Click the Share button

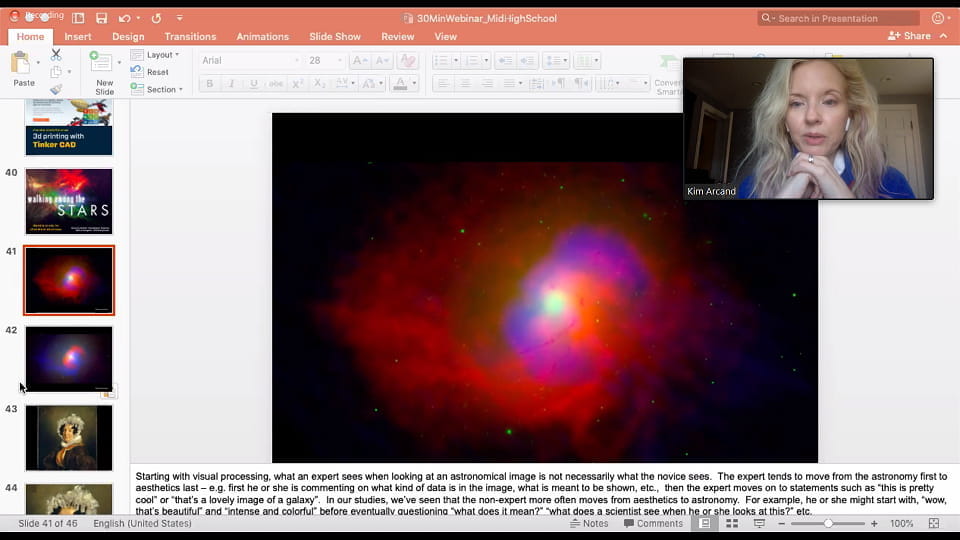click(909, 36)
